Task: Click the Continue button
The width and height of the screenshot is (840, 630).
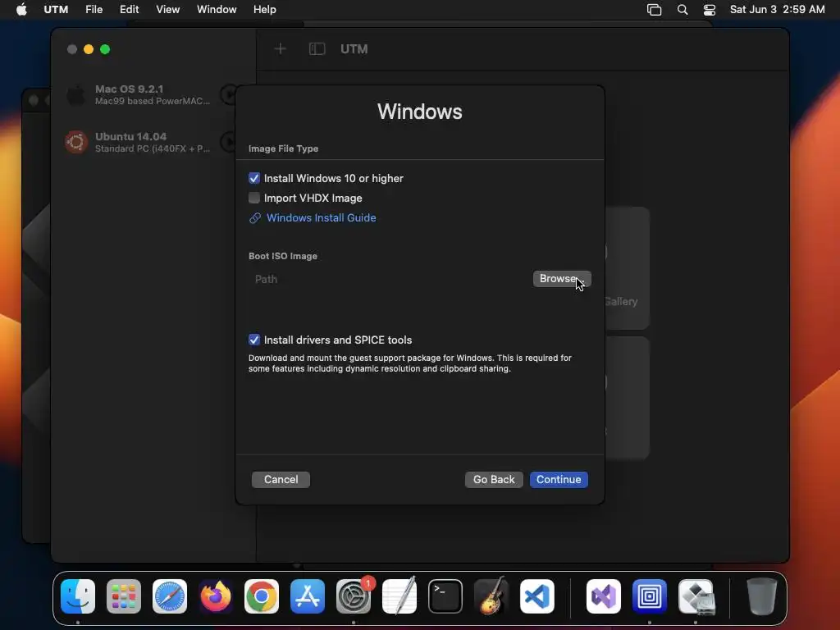Action: click(x=559, y=479)
